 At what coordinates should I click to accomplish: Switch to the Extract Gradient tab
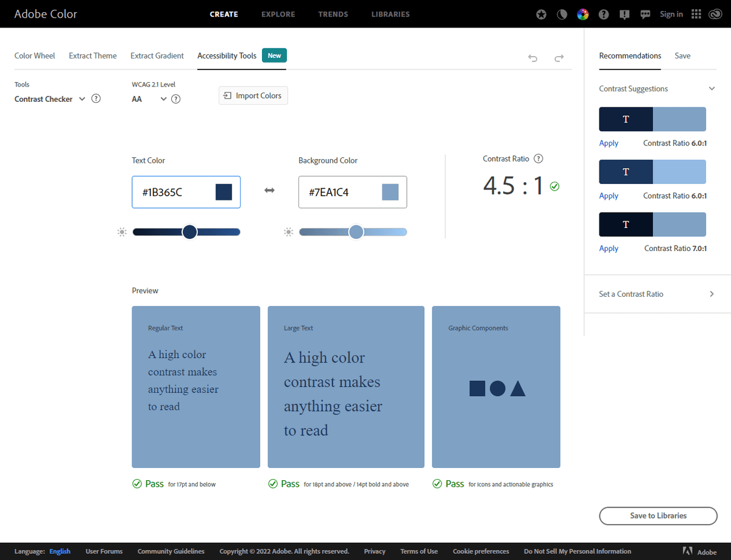pos(157,55)
